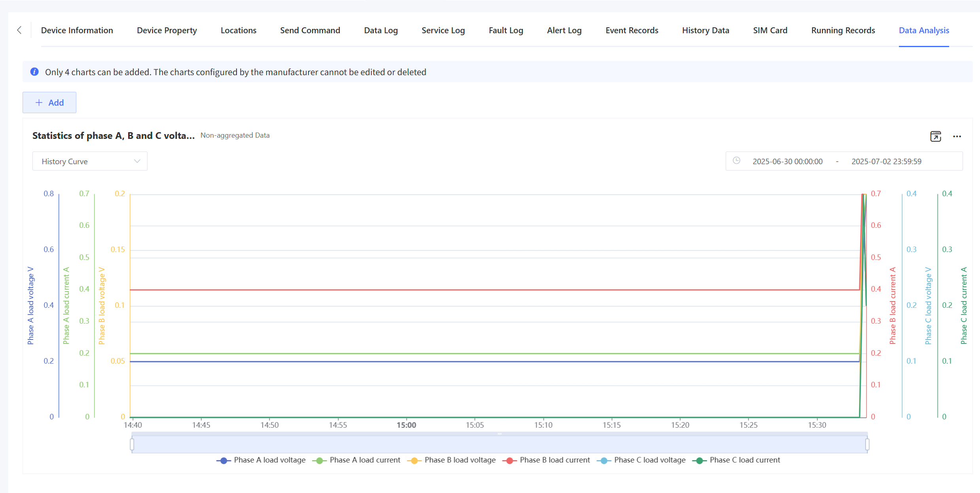Grab the left zoom slider handle
This screenshot has height=493, width=980.
pos(132,444)
